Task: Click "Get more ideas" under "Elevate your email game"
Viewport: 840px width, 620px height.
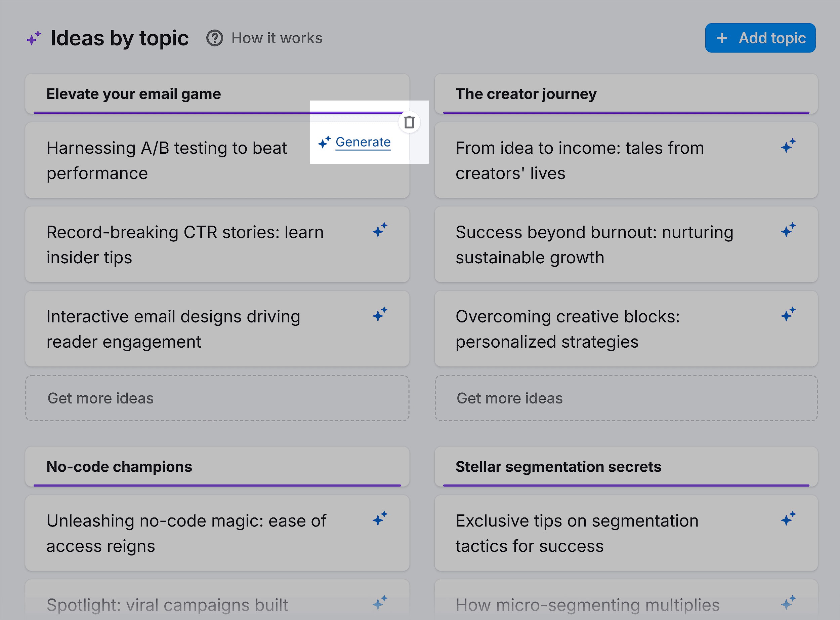Action: (217, 398)
